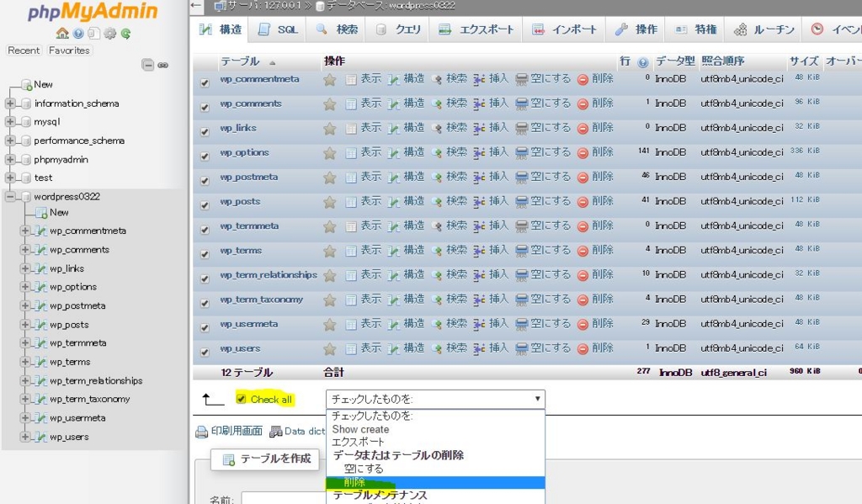Uncheck the wp_options row checkbox
862x504 pixels.
(x=205, y=157)
